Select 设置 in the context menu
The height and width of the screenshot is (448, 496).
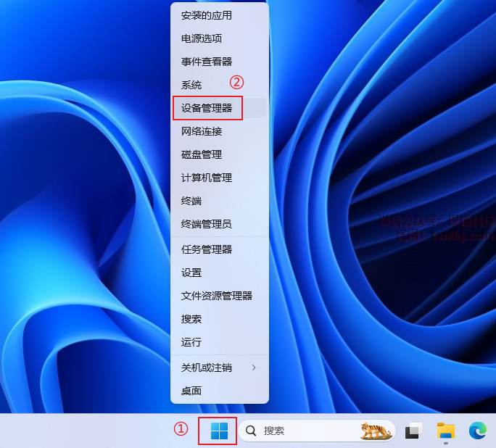(x=220, y=273)
